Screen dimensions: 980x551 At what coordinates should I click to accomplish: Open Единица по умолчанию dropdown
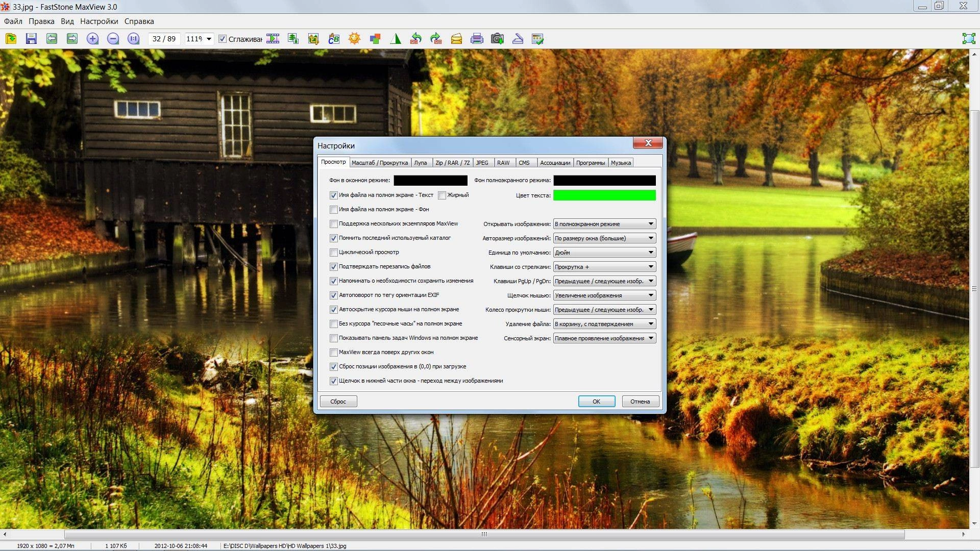tap(604, 253)
